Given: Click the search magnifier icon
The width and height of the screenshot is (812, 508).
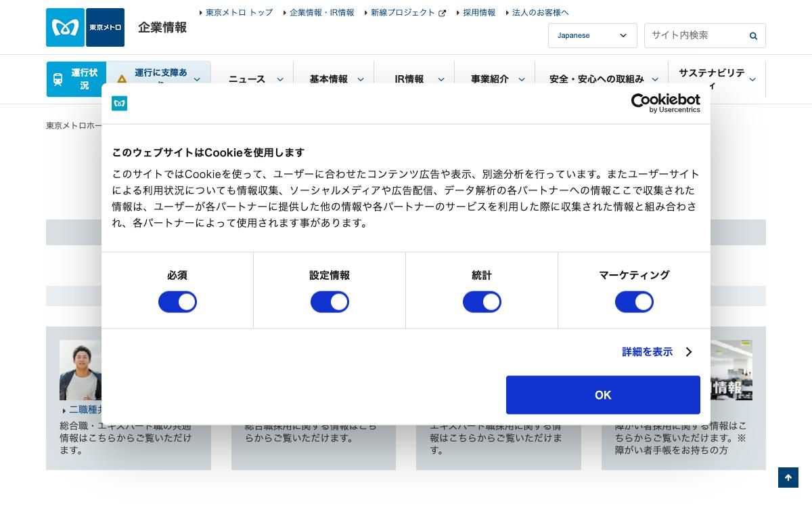Looking at the screenshot, I should click(x=753, y=36).
